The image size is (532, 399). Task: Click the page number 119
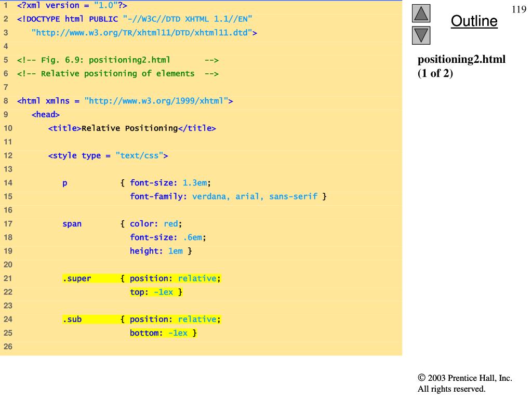(519, 9)
